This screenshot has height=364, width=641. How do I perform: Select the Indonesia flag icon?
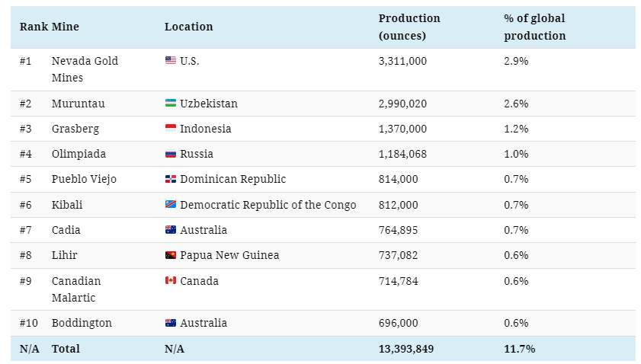click(171, 129)
